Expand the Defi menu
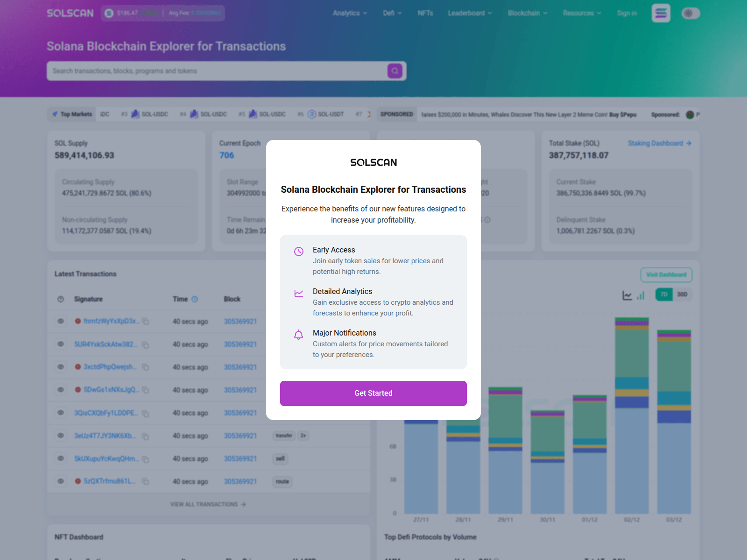Screen dimensions: 747x560 click(x=392, y=13)
